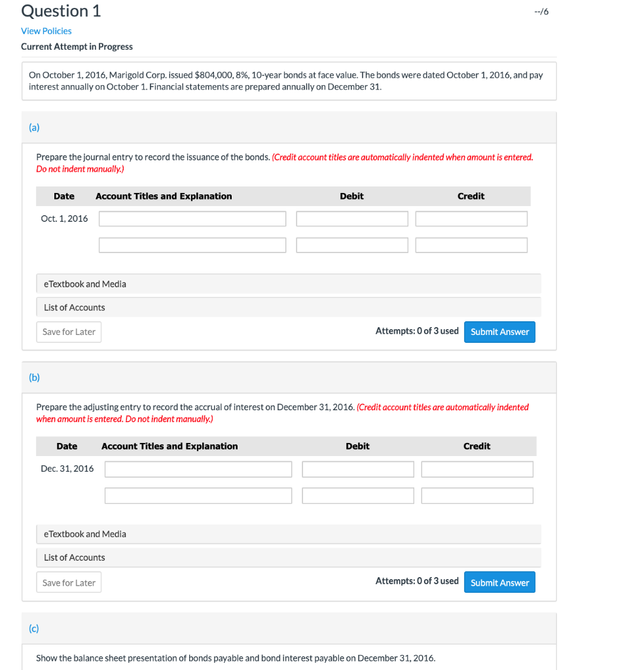Click the first Debit field in part (a)
This screenshot has height=670, width=644.
coord(351,218)
